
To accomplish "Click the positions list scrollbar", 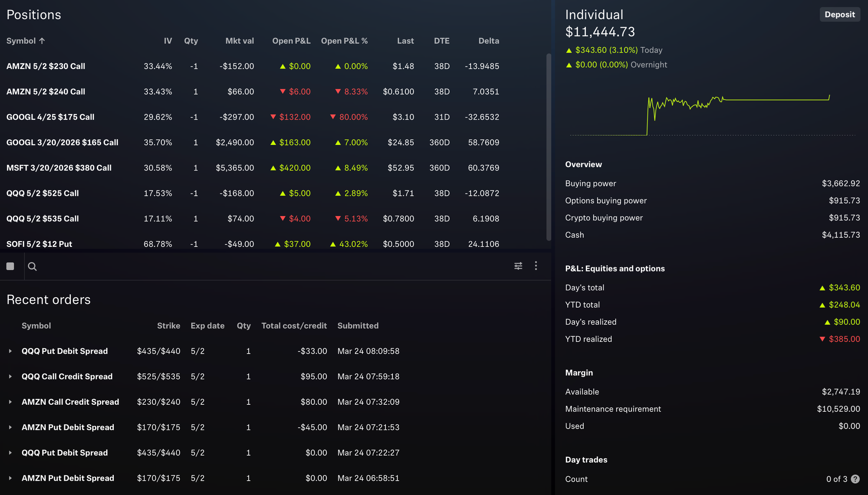I will pyautogui.click(x=549, y=147).
